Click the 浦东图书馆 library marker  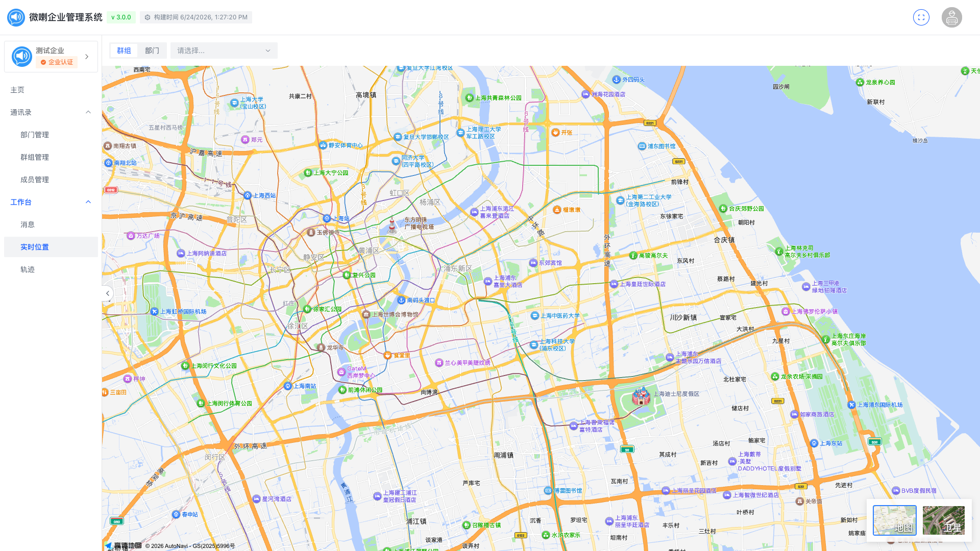(642, 146)
